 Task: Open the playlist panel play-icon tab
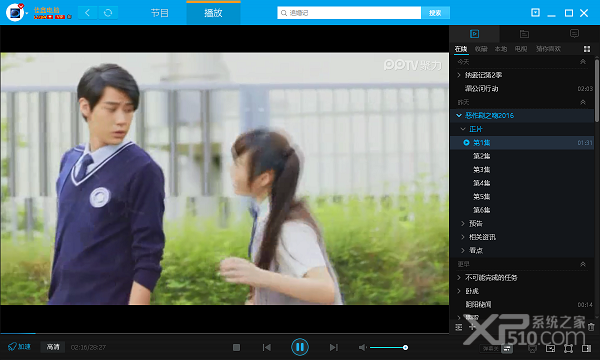click(x=474, y=34)
